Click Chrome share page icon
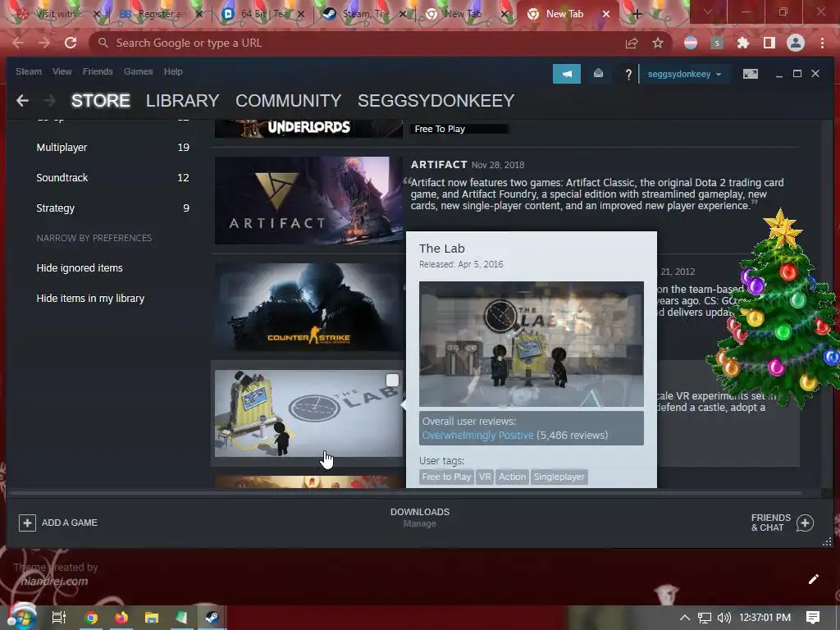Screen dimensions: 840x630 pos(632,43)
